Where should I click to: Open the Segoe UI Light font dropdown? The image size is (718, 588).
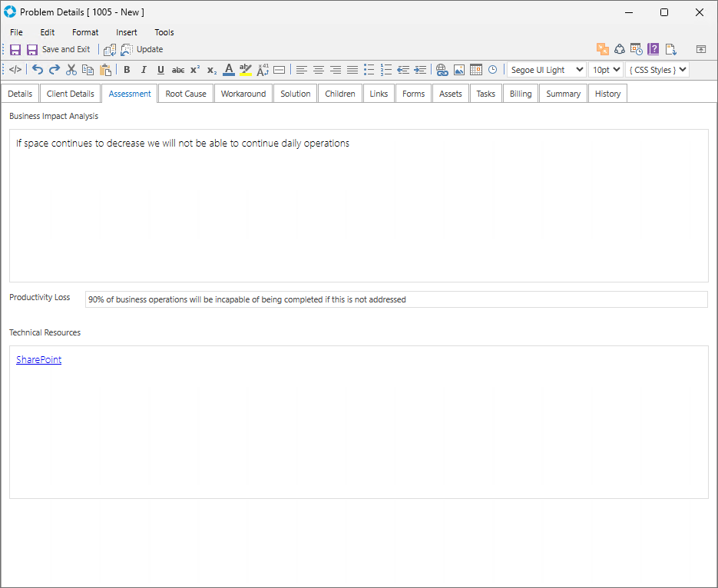tap(546, 70)
